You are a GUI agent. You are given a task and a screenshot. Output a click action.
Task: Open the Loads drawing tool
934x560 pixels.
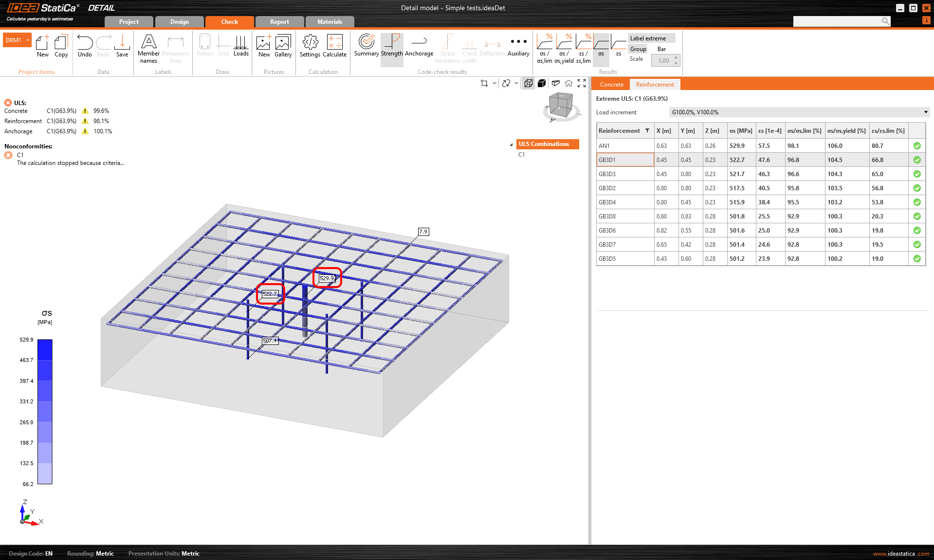pyautogui.click(x=241, y=46)
